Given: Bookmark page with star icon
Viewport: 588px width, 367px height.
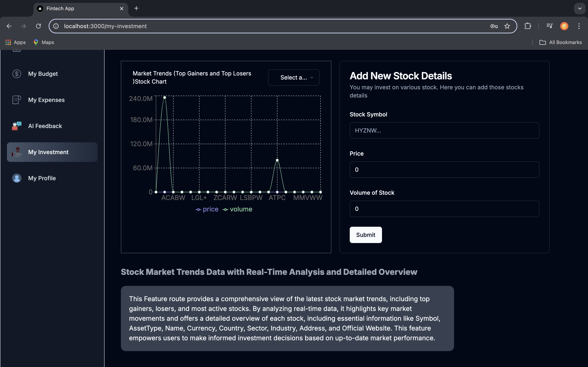Looking at the screenshot, I should tap(507, 26).
